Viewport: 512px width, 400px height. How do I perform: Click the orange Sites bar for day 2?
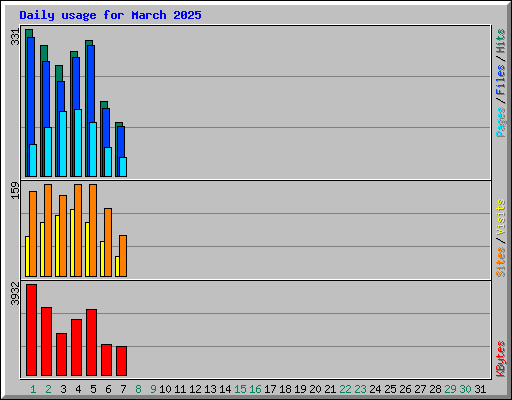pos(48,230)
